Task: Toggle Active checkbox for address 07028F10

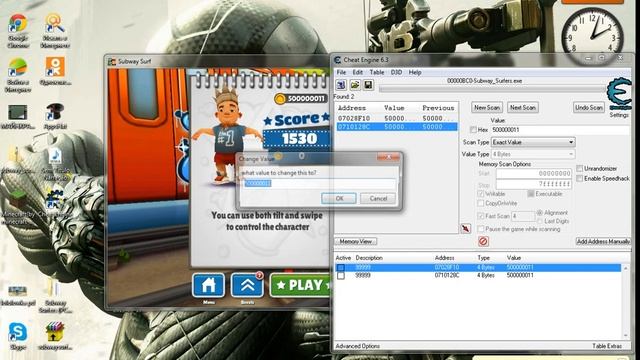Action: [341, 268]
